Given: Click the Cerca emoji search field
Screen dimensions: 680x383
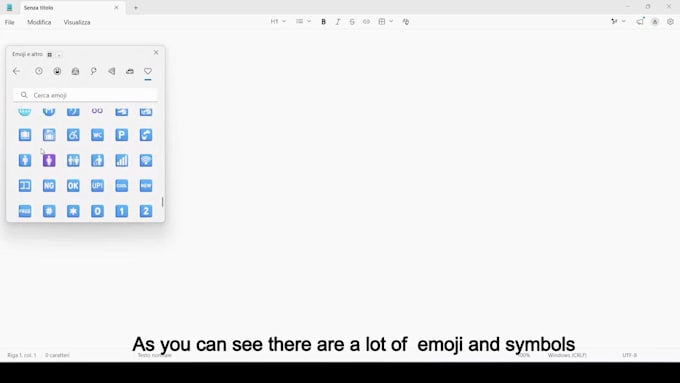Looking at the screenshot, I should point(85,95).
